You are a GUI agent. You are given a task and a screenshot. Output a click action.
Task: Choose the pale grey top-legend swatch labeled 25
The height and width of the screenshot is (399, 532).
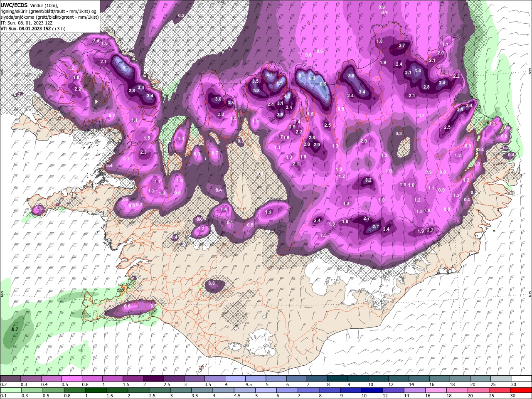[501, 379]
